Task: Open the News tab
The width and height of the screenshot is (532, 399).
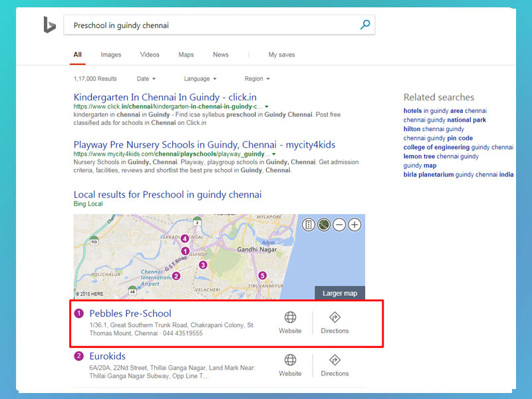Action: coord(221,55)
